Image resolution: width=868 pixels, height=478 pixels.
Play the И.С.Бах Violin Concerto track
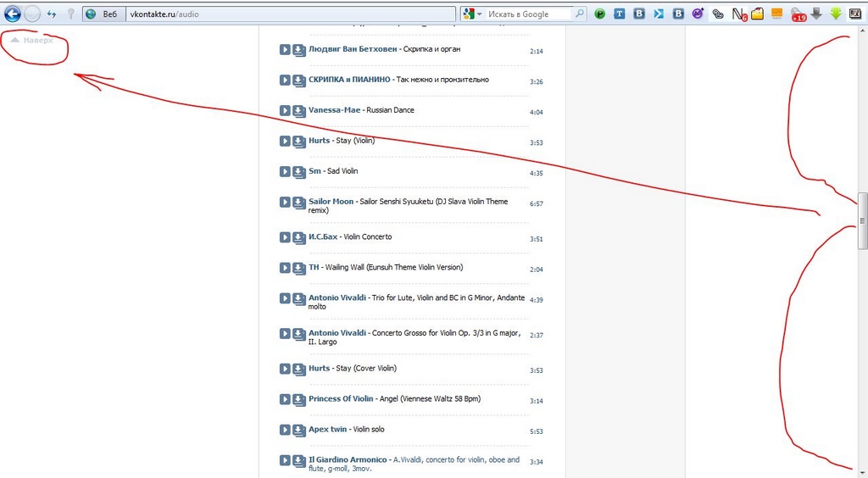(x=286, y=237)
